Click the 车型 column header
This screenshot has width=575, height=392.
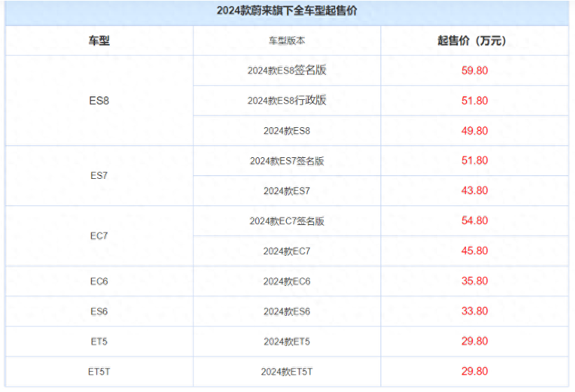pos(99,41)
